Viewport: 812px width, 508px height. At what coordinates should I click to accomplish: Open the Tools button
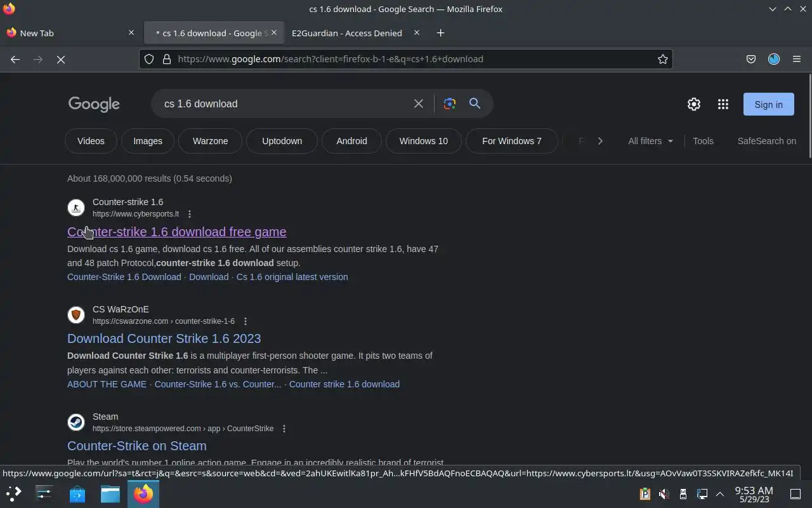click(x=703, y=141)
